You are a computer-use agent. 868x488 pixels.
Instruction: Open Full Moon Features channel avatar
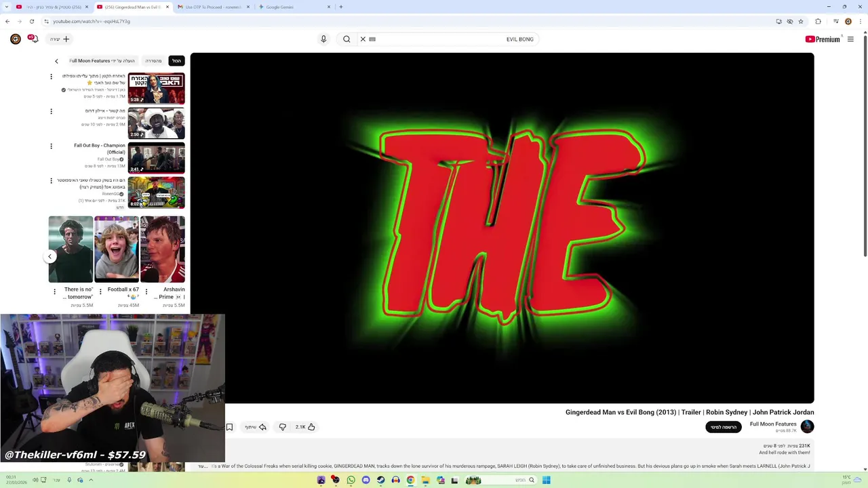(x=807, y=426)
